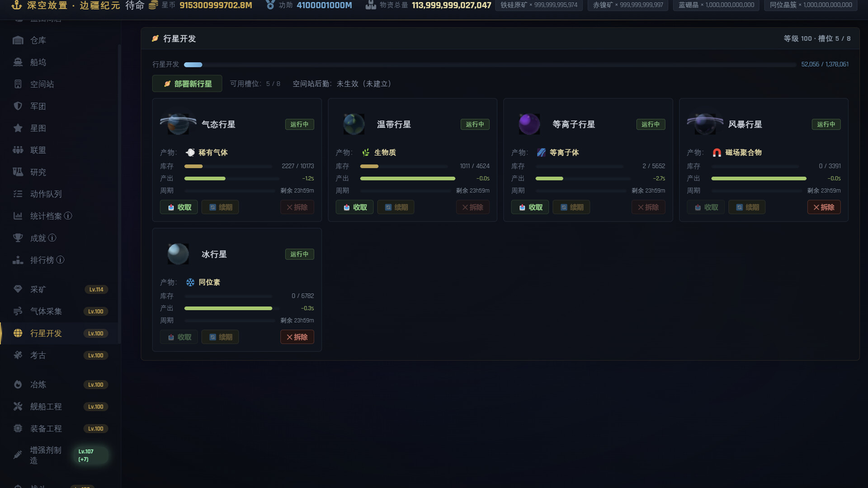This screenshot has height=488, width=868.
Task: Click the 成就 trophy icon
Action: (x=18, y=238)
